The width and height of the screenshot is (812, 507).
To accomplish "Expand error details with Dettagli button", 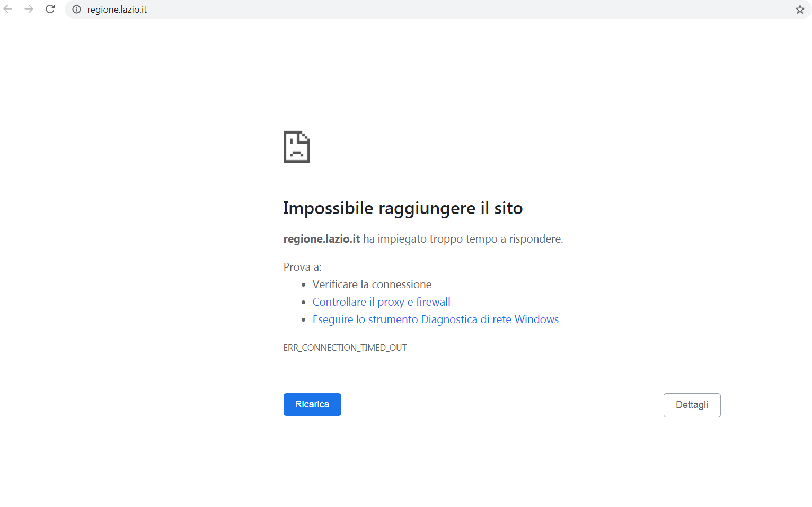I will coord(692,405).
